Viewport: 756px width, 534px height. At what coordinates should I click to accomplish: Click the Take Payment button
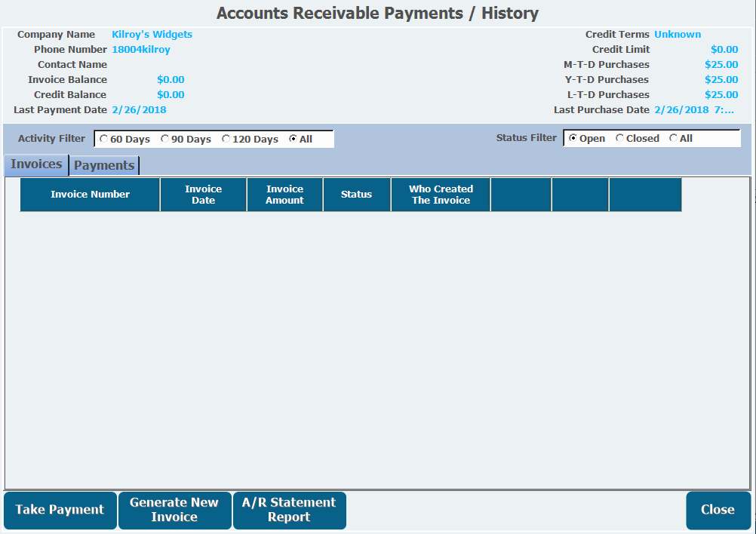point(60,510)
